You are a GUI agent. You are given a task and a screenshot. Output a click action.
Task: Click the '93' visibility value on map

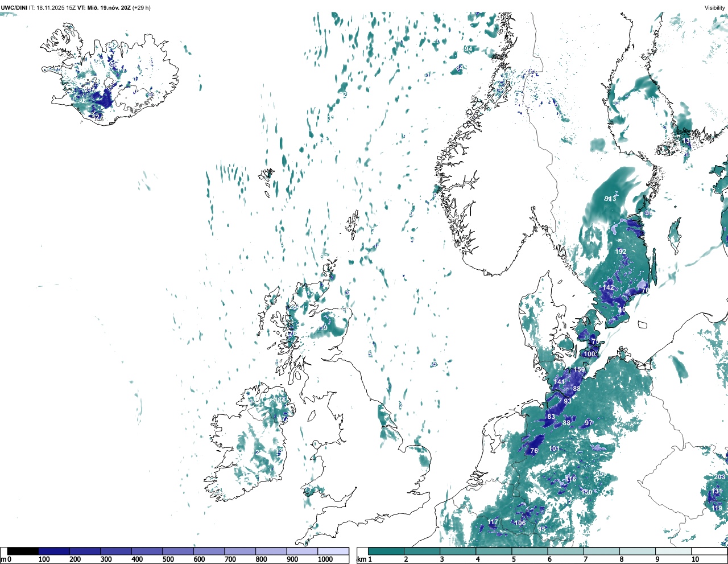point(568,401)
